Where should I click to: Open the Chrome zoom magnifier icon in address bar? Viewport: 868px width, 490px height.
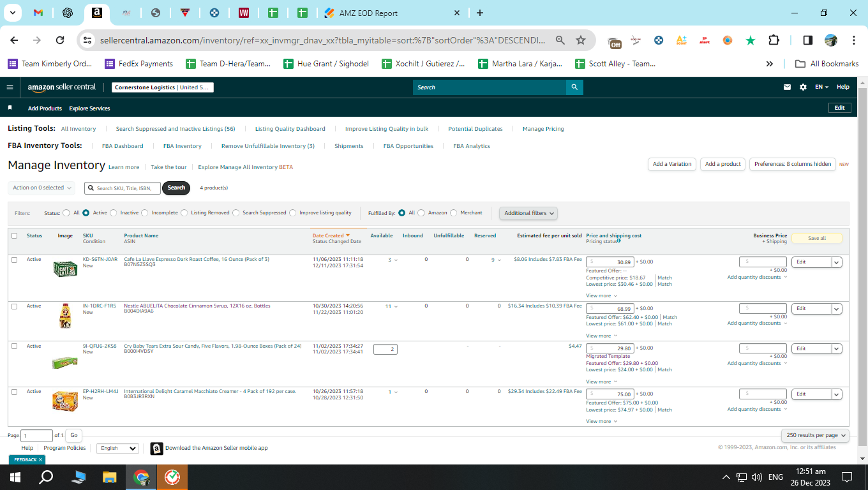click(560, 40)
